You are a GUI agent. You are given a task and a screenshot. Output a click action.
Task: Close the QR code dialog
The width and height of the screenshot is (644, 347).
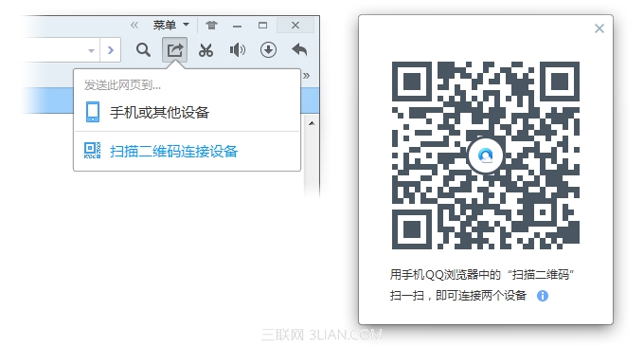coord(599,28)
